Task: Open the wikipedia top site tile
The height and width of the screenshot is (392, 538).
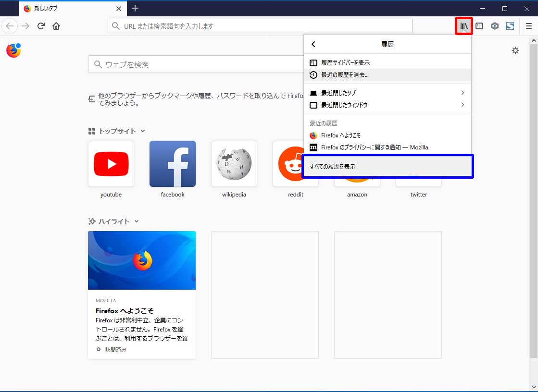Action: point(234,164)
